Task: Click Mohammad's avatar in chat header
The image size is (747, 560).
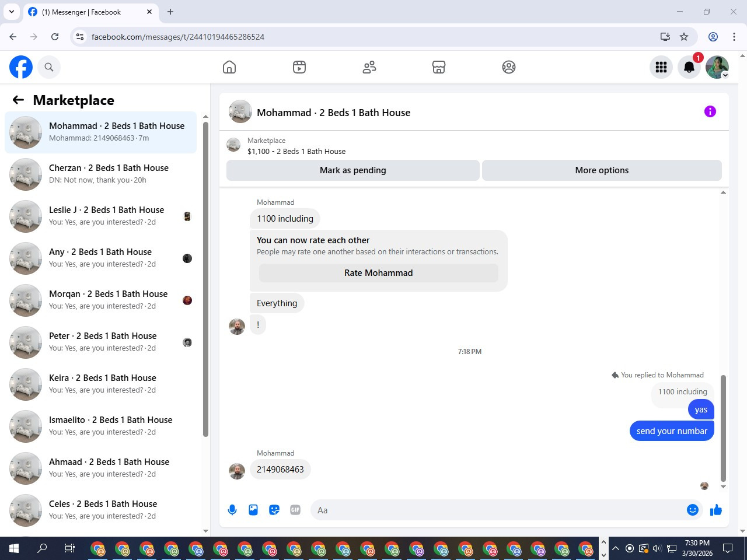Action: (240, 111)
